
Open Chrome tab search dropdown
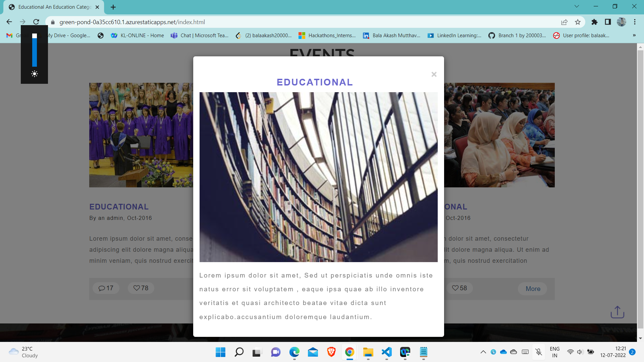coord(577,6)
